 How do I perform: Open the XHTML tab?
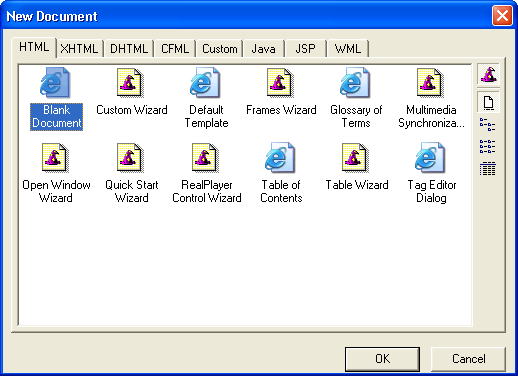point(80,49)
